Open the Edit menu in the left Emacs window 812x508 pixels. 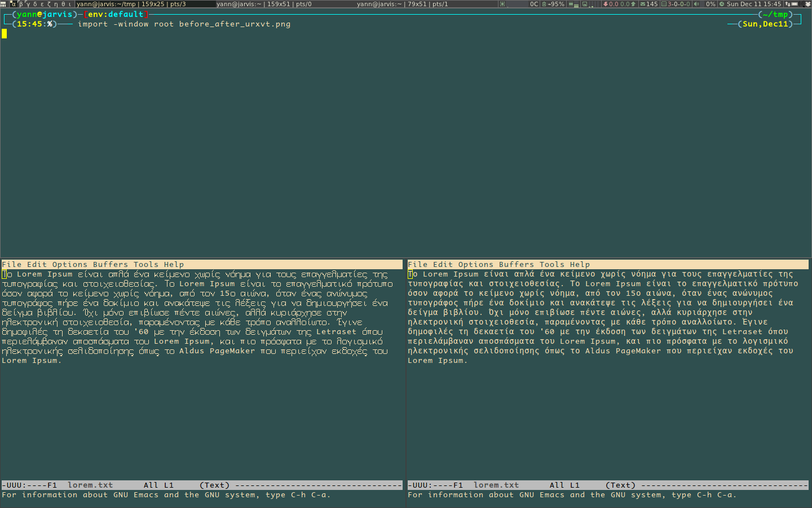click(37, 264)
